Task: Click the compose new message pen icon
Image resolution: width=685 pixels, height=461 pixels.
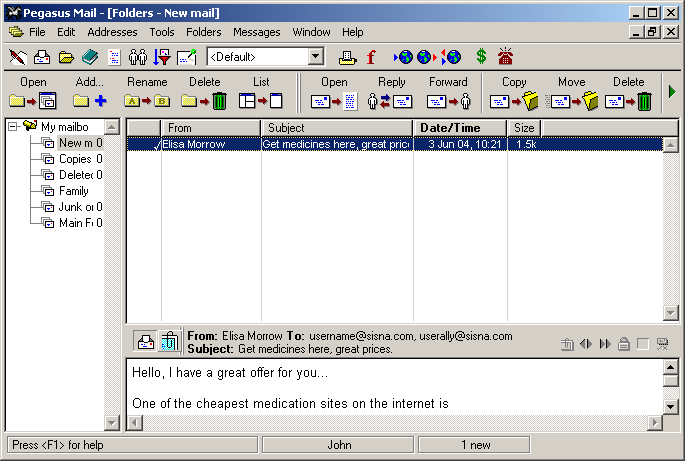Action: (x=17, y=57)
